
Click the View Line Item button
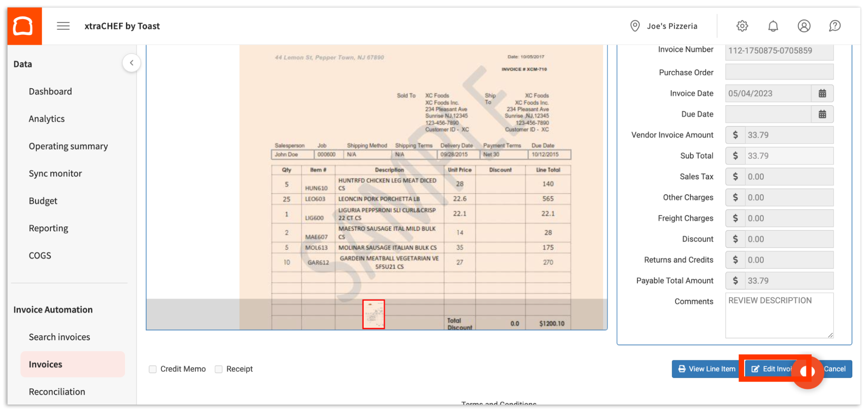[x=705, y=369]
